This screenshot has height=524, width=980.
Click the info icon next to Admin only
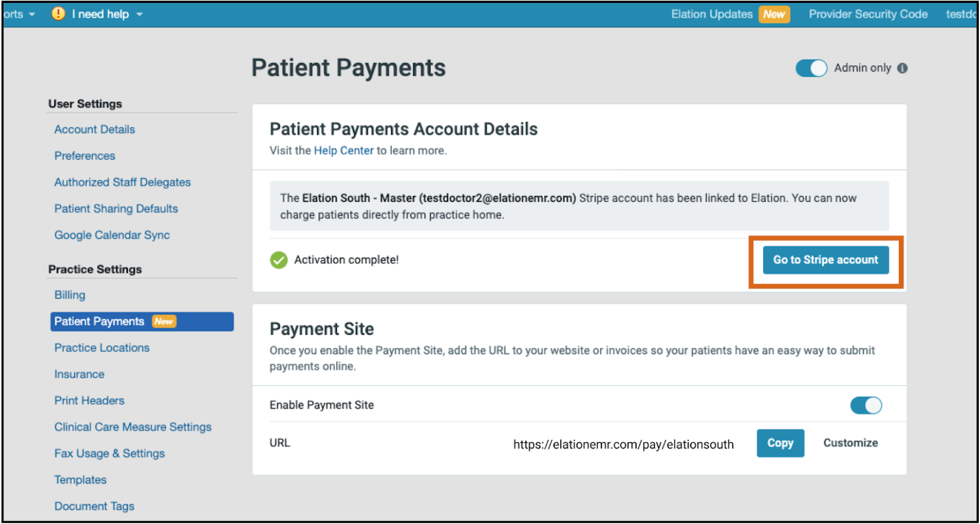click(x=903, y=68)
